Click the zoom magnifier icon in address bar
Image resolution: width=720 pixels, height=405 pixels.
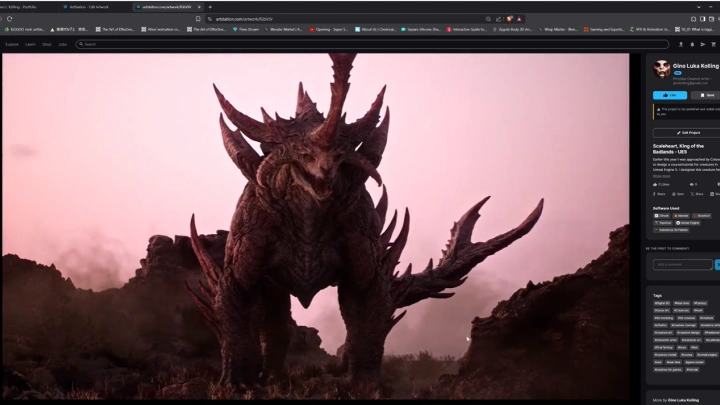pos(488,19)
